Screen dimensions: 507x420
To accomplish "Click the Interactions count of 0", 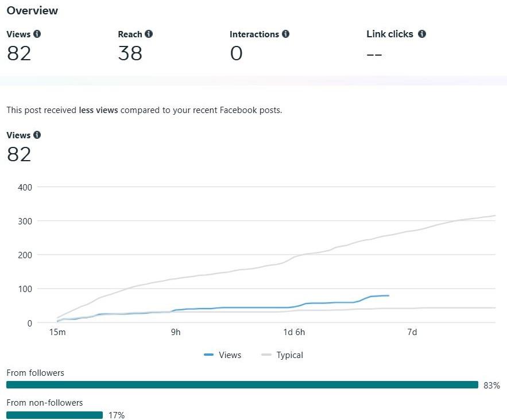I will (236, 54).
